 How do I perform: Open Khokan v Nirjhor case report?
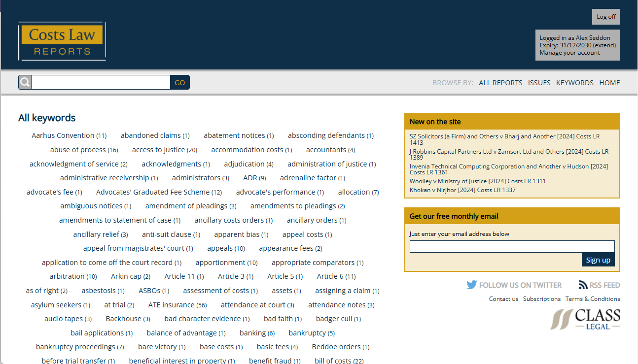click(462, 190)
